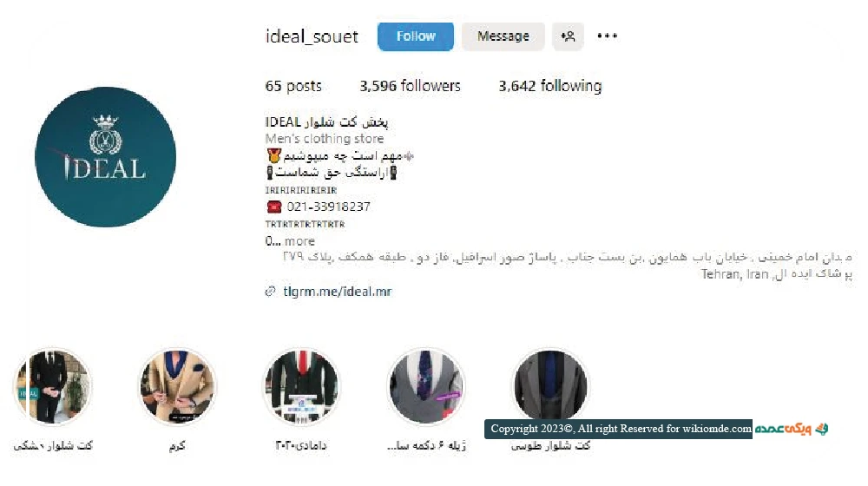Viewport: 868px width, 486px height.
Task: Click the 65 posts count
Action: pos(293,86)
